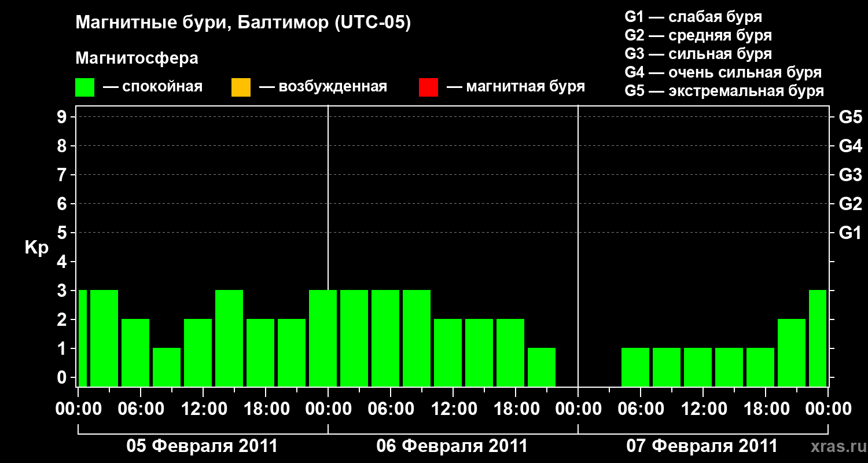Click the Kp 1 bar at 18:00–21:00 on 06 Февраля
868x463 pixels.
pyautogui.click(x=542, y=367)
